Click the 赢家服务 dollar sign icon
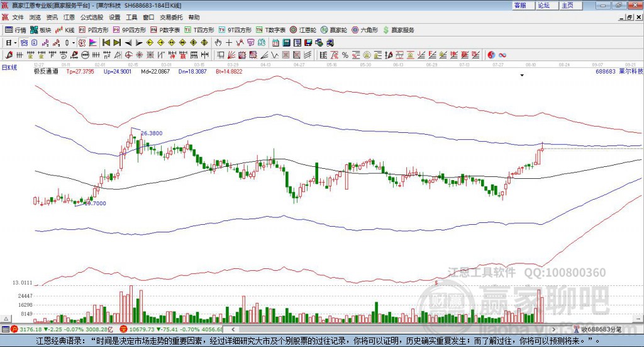The image size is (644, 347). tap(387, 30)
